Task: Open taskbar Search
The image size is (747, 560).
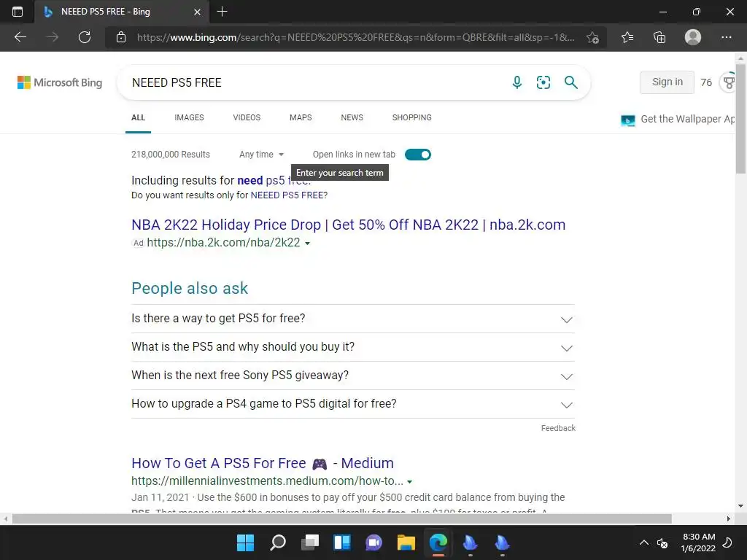Action: tap(278, 542)
